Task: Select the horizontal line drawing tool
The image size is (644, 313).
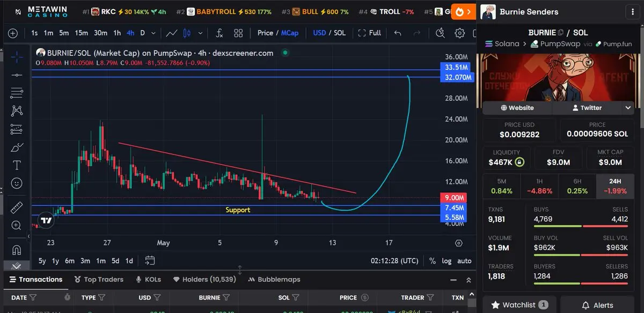Action: click(x=17, y=75)
